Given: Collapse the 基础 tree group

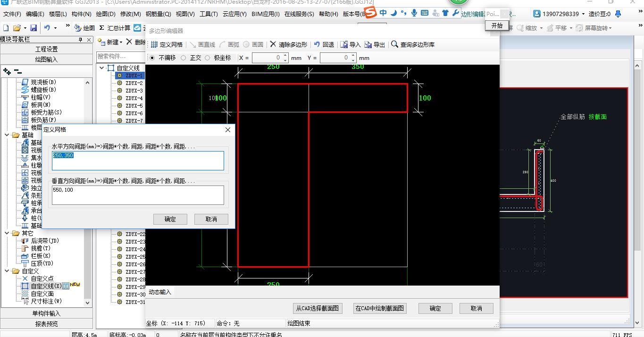Looking at the screenshot, I should coord(7,135).
